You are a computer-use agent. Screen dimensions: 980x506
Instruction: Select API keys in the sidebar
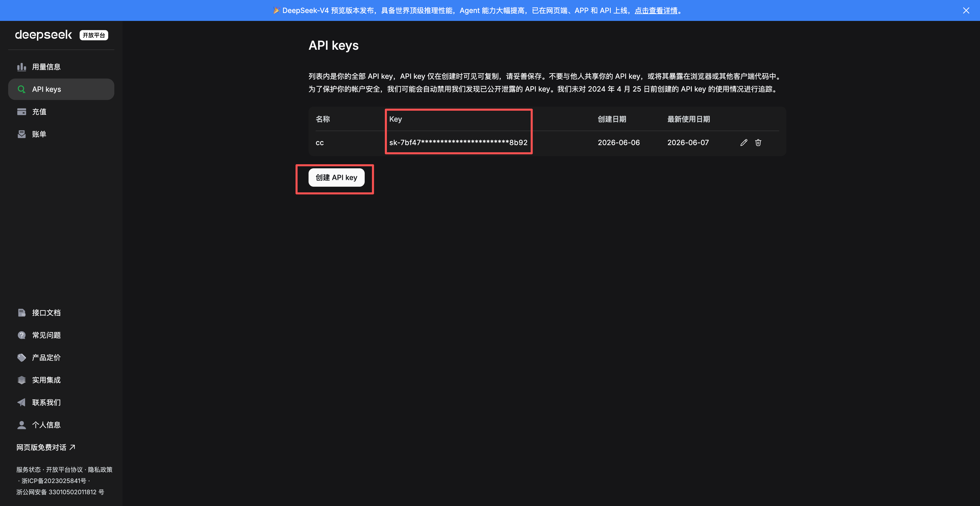tap(61, 89)
